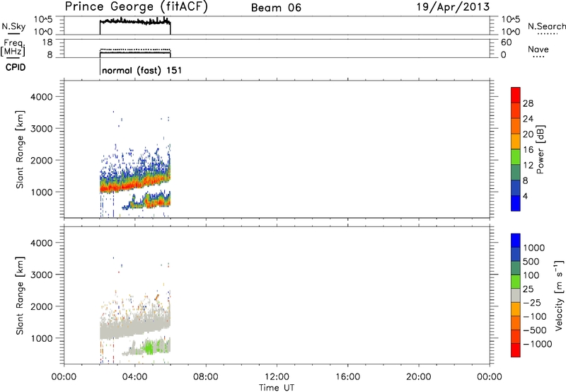Click the green swatch near 16 dB on Power colorbar
This screenshot has width=566, height=392.
point(516,156)
